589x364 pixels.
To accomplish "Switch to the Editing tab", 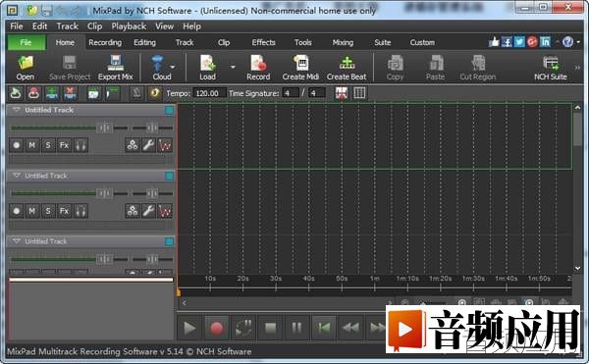I will tap(144, 42).
